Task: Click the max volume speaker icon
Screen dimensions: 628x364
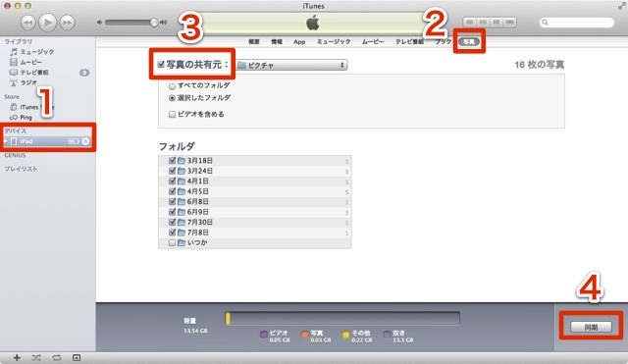Action: 164,23
